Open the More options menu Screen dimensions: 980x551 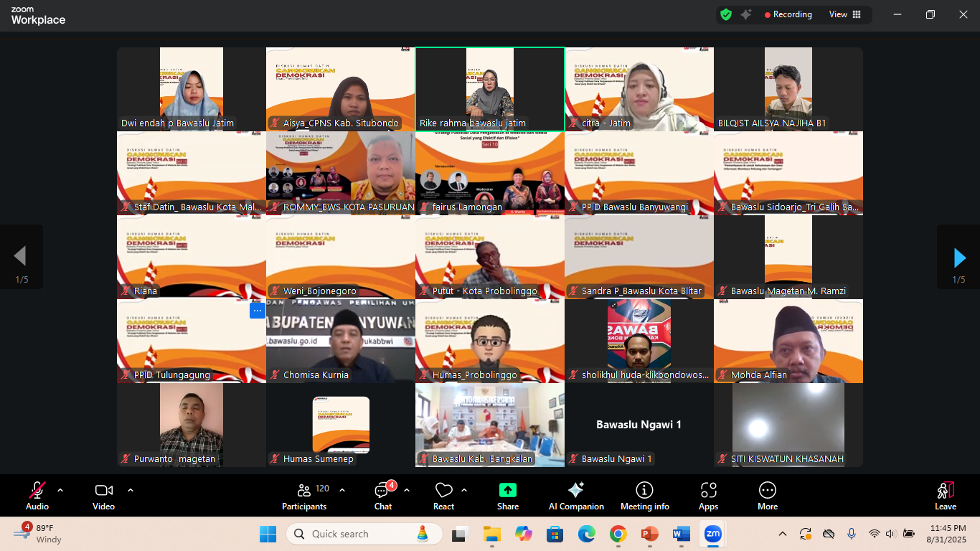point(767,496)
